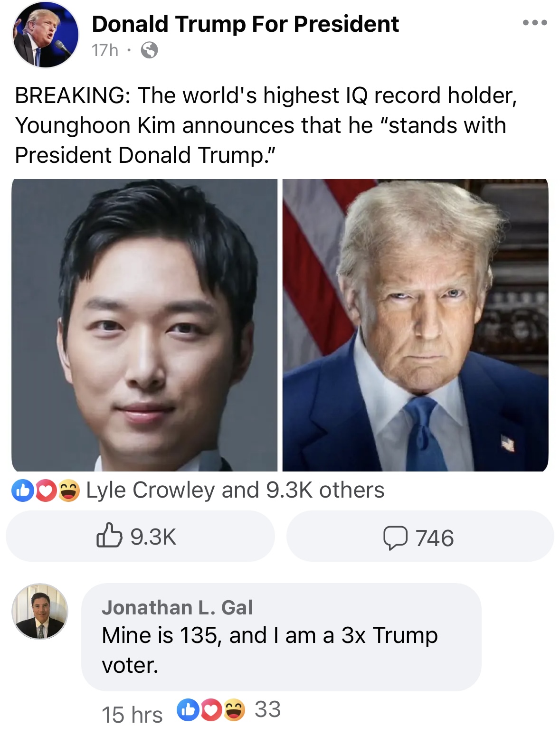Open the Donald Trump For President page avatar

click(x=46, y=34)
